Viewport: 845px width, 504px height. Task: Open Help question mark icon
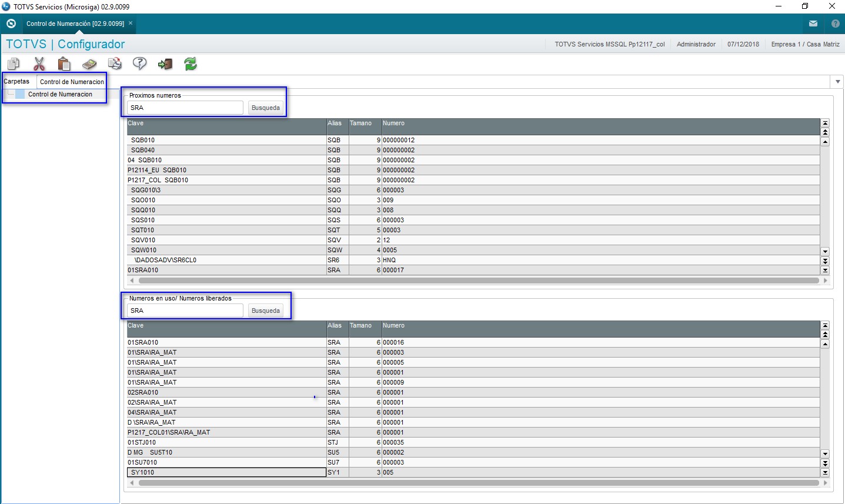(139, 64)
